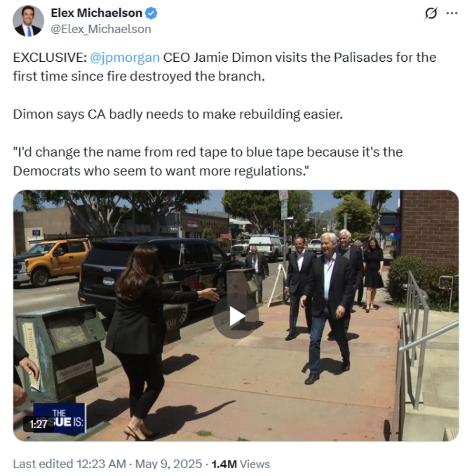This screenshot has width=475, height=476.
Task: Click the brick building in video corner
Action: coord(429,228)
